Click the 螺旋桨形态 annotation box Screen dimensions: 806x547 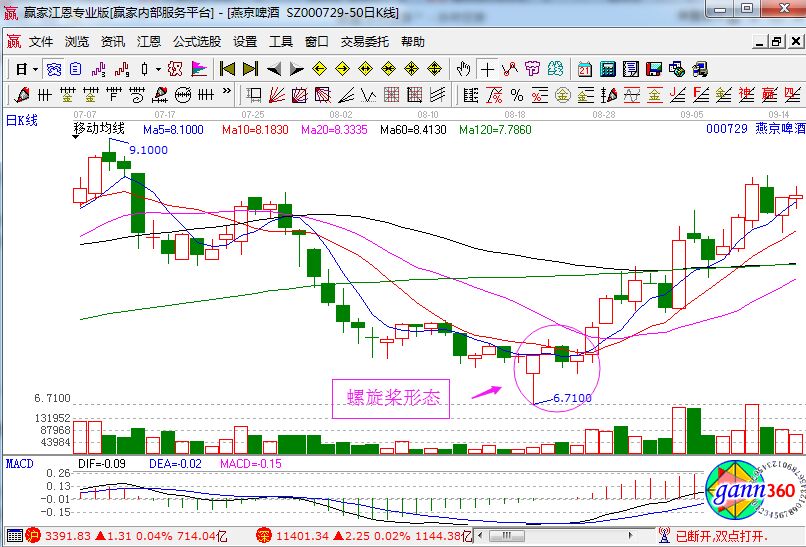coord(392,397)
